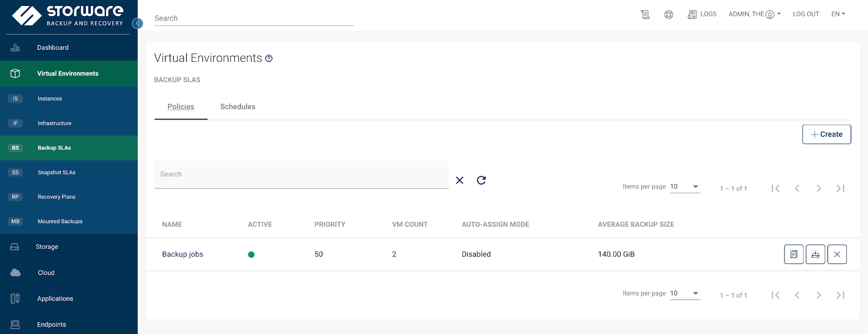Click the Create button
Image resolution: width=868 pixels, height=334 pixels.
click(x=827, y=134)
